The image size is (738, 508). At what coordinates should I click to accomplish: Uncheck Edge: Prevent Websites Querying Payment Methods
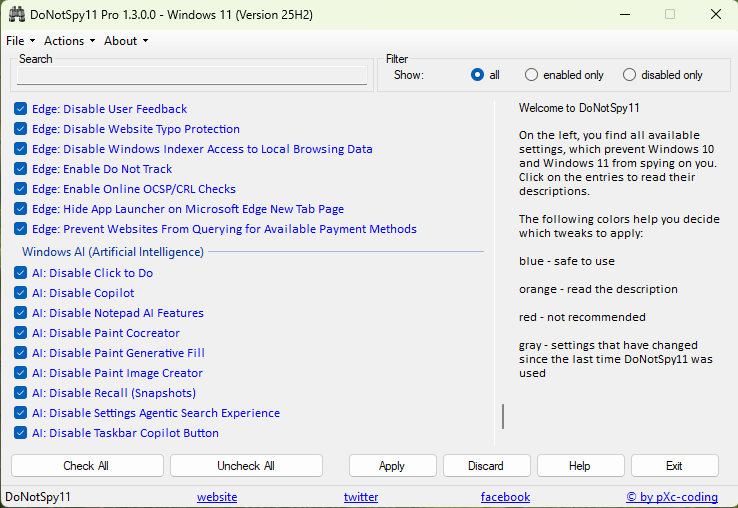[x=20, y=229]
